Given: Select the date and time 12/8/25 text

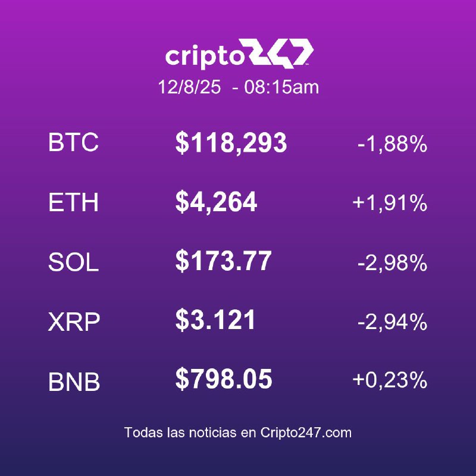Looking at the screenshot, I should (189, 87).
